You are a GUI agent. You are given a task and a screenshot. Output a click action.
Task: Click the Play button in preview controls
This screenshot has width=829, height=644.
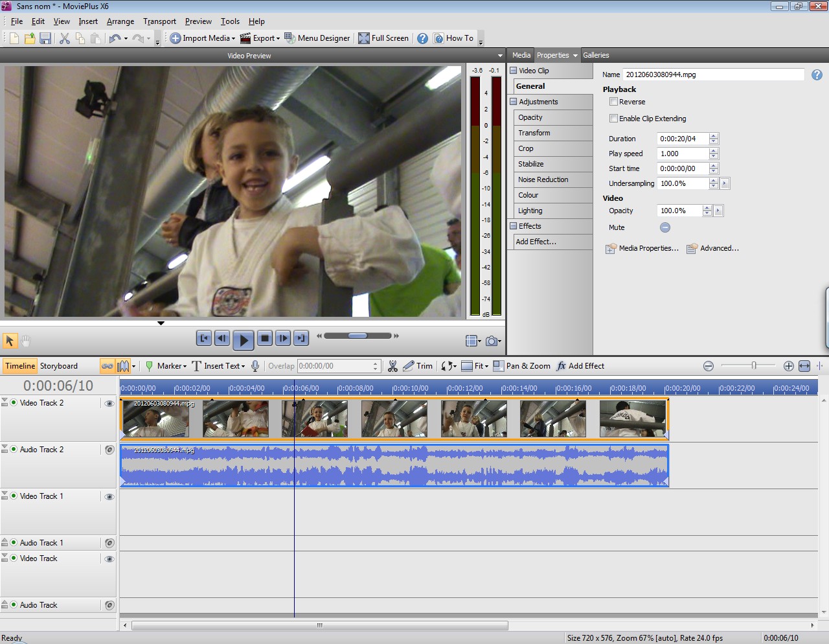[x=243, y=339]
